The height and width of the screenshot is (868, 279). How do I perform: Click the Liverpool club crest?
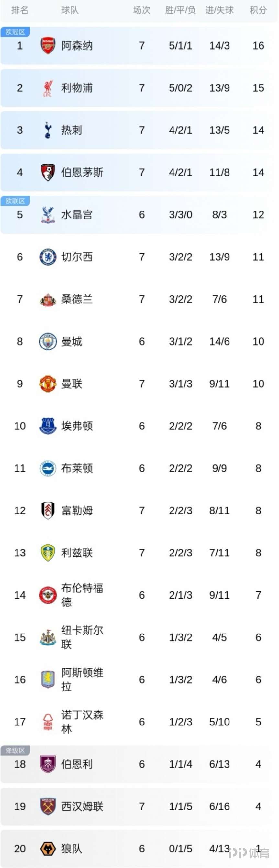point(48,88)
